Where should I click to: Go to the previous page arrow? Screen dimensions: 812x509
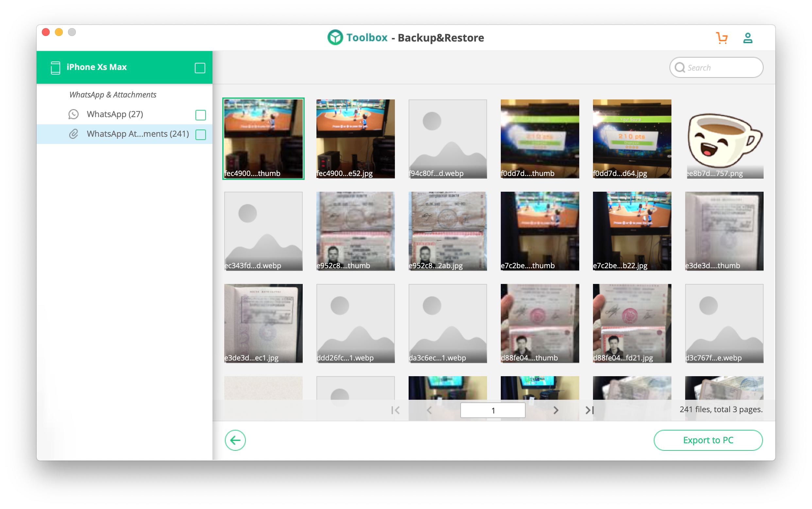point(429,410)
